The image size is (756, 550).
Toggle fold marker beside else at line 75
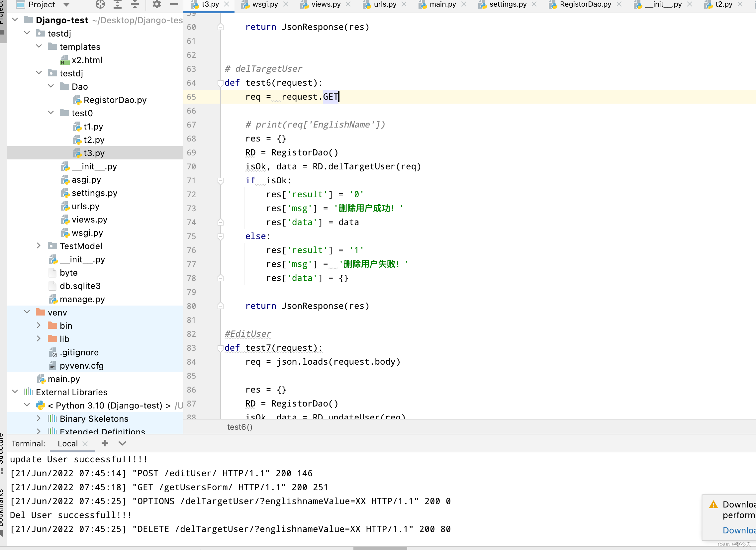pyautogui.click(x=220, y=236)
